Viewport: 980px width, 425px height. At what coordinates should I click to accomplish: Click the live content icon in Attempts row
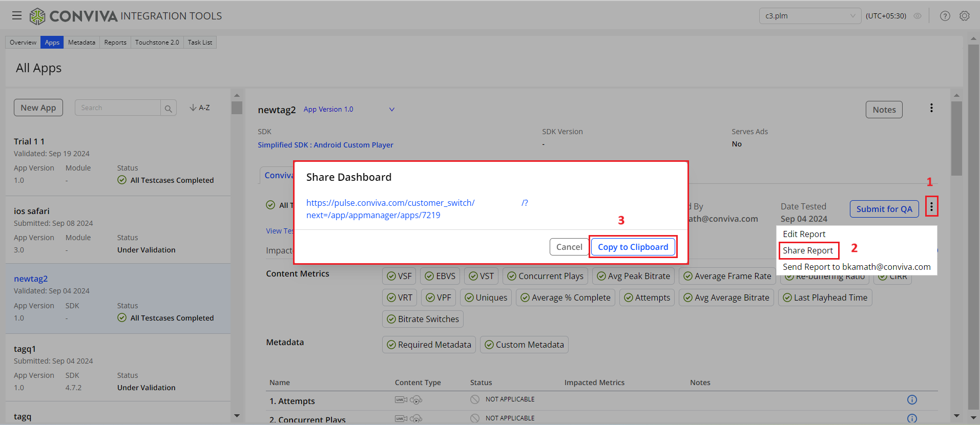click(401, 400)
